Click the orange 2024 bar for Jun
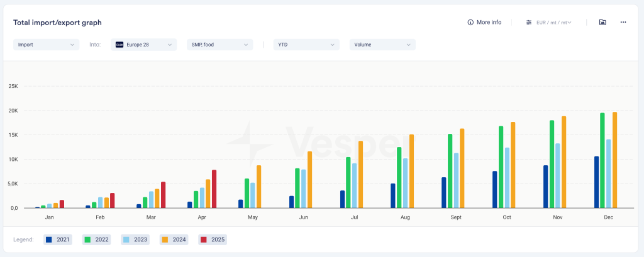Viewport: 644px width, 257px height. [x=309, y=180]
